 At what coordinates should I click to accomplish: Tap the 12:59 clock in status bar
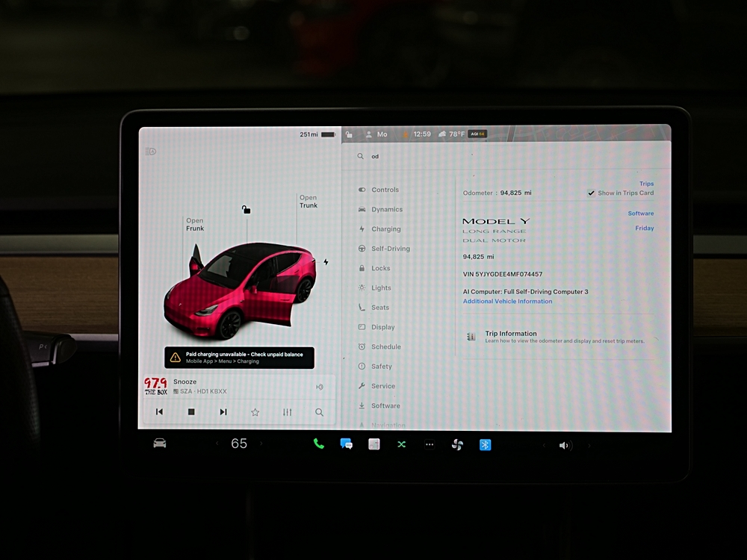(x=422, y=134)
